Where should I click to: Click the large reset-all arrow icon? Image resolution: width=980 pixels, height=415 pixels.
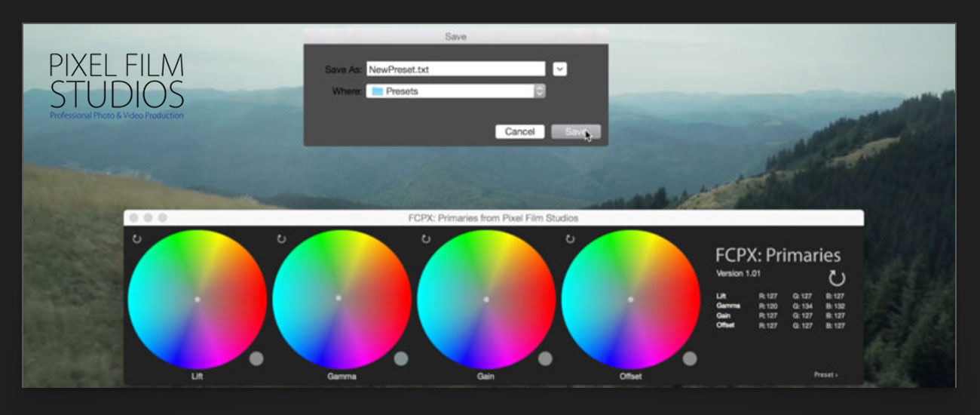[x=836, y=278]
